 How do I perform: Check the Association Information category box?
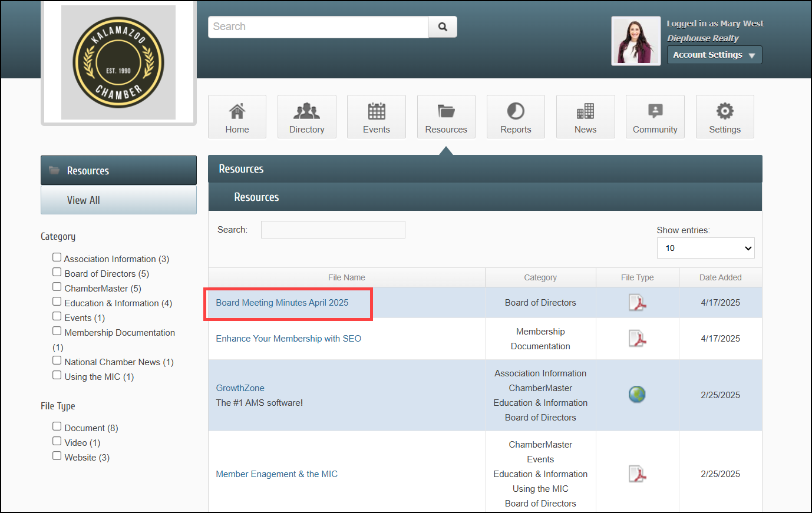[57, 257]
